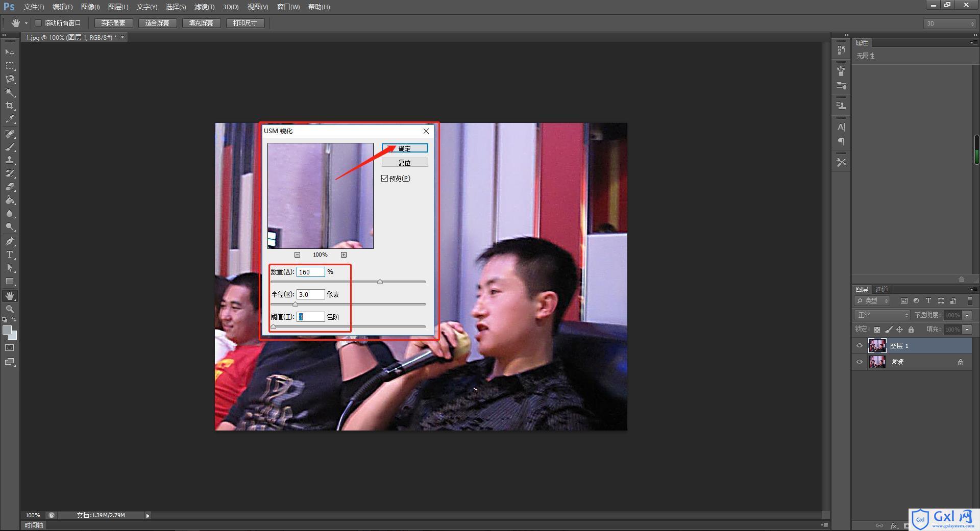980x531 pixels.
Task: Open the Paragraph panel icon
Action: point(841,142)
